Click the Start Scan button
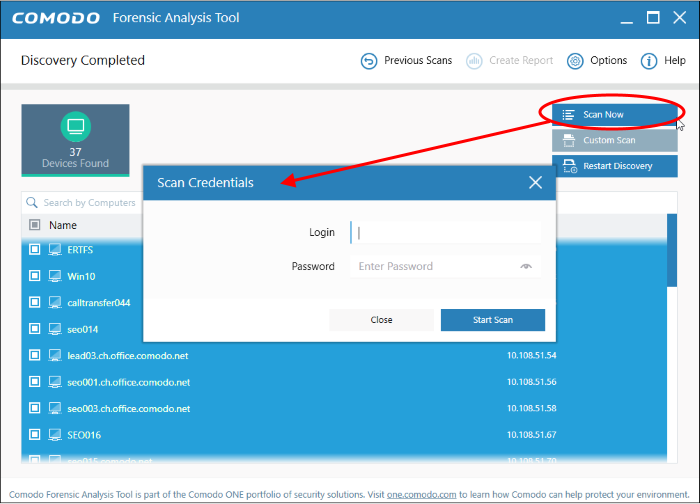The width and height of the screenshot is (700, 504). [493, 320]
